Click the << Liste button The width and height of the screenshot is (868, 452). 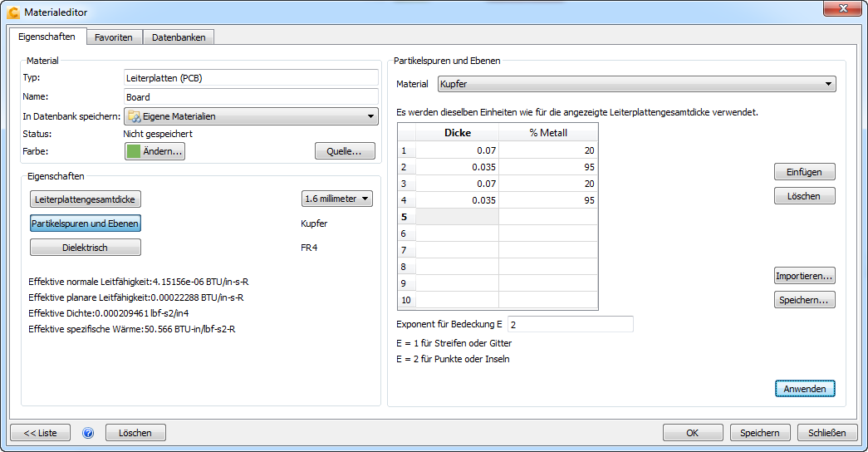pyautogui.click(x=41, y=433)
